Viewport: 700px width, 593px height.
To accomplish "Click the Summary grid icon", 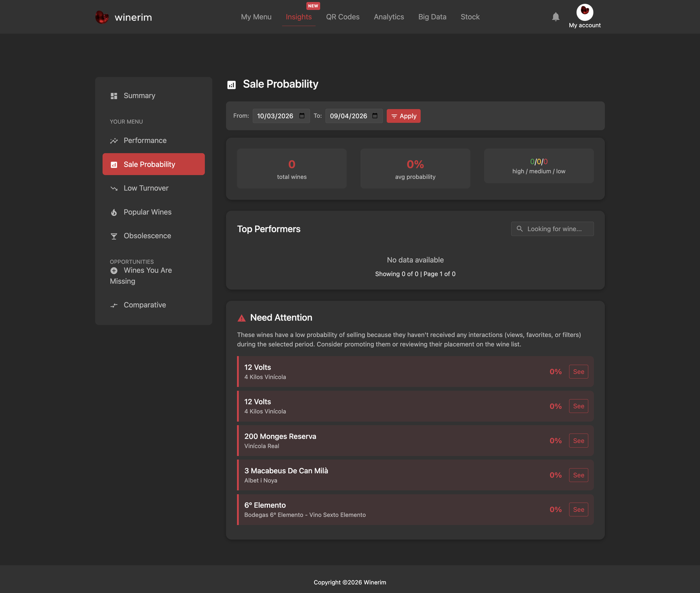I will point(114,96).
